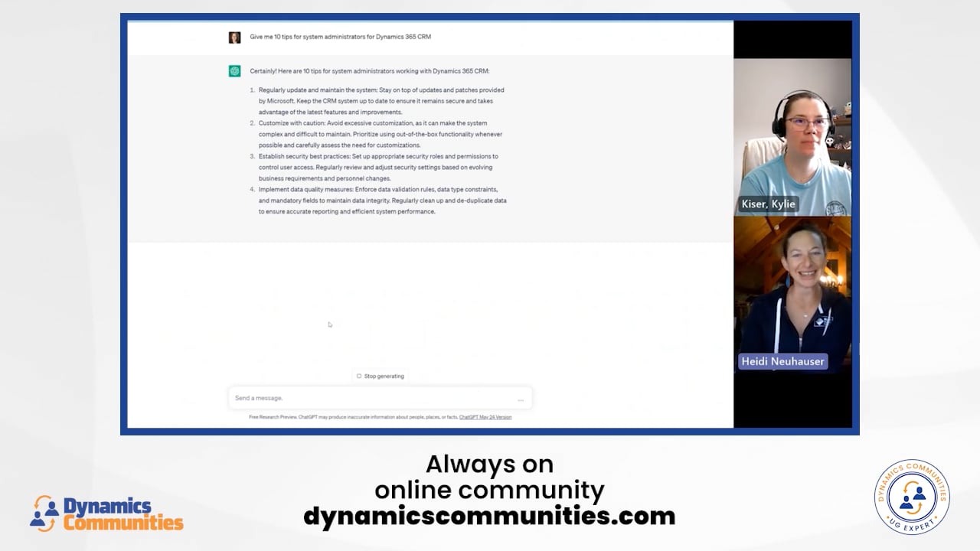Click the people icon inside the UG Expert badge
The height and width of the screenshot is (551, 980).
[911, 498]
